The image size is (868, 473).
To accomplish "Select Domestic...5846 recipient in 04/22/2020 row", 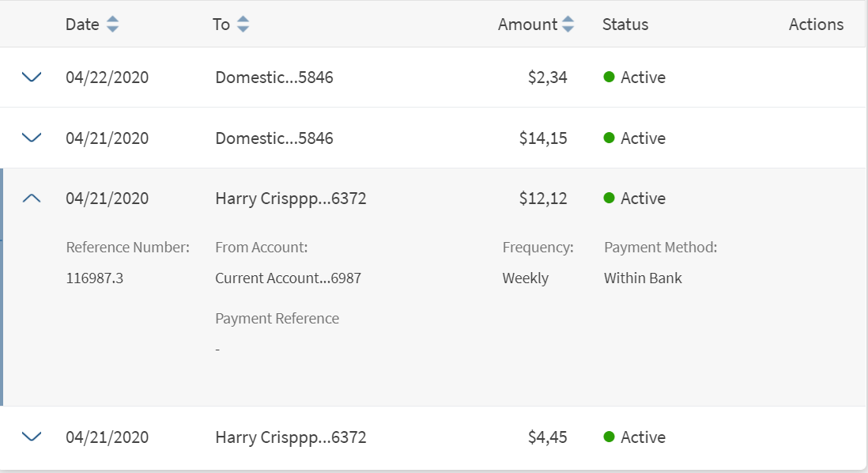I will coord(274,78).
